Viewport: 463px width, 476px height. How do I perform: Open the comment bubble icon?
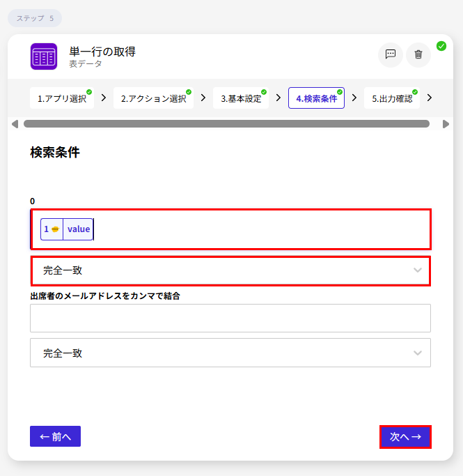pos(390,54)
